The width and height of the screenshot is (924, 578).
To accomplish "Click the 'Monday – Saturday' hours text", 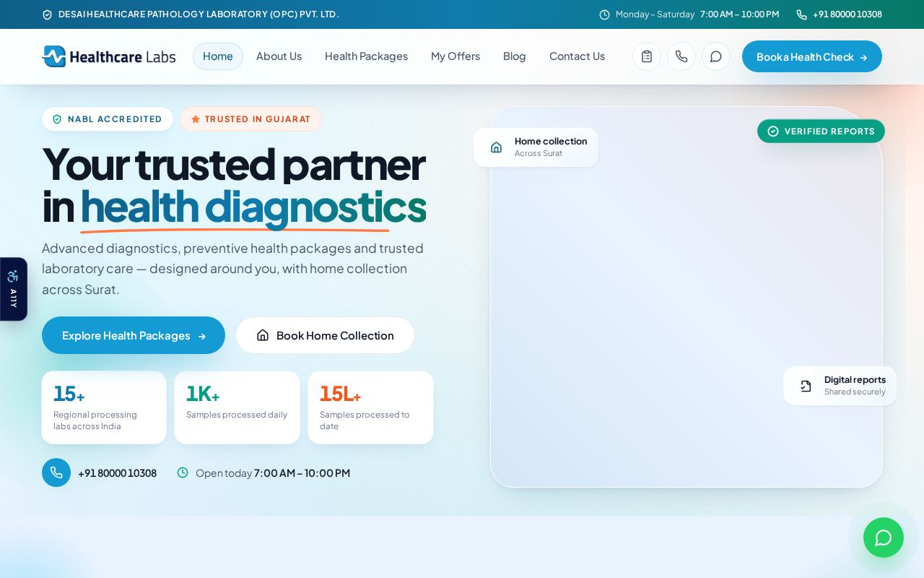I will [x=655, y=14].
